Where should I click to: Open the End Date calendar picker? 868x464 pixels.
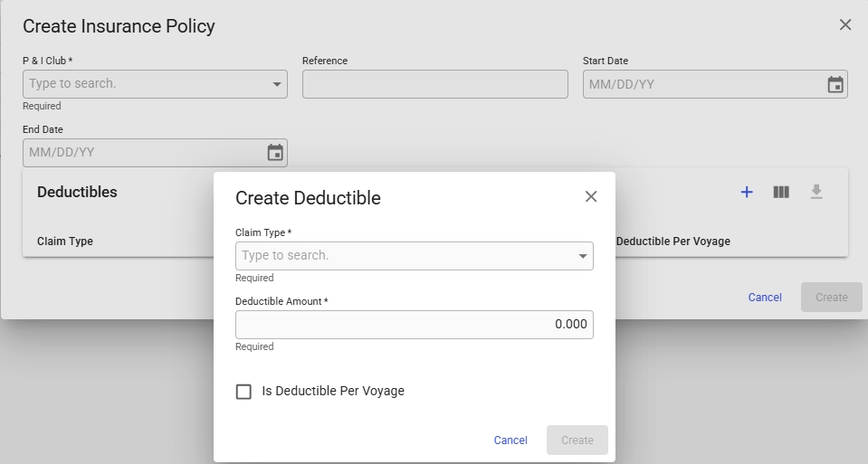tap(275, 153)
